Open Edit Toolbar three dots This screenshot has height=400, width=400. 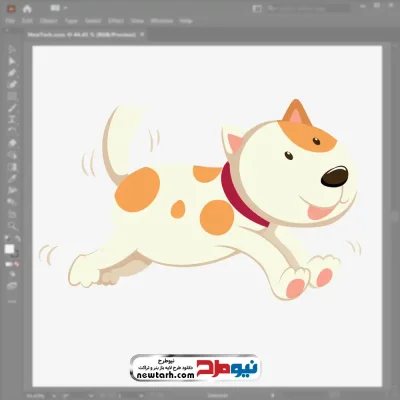coord(12,301)
